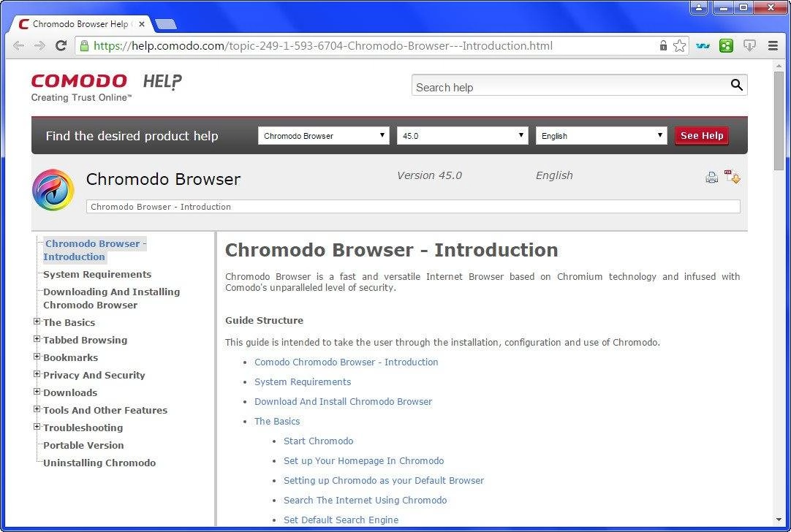This screenshot has height=532, width=791.
Task: Open the green square extension icon
Action: (x=726, y=46)
